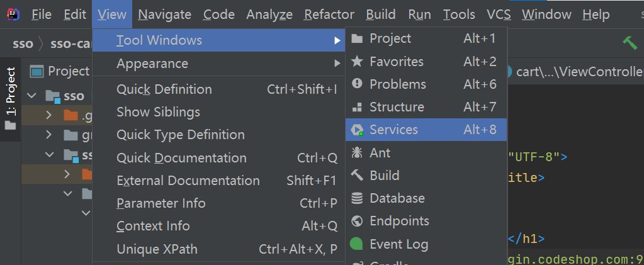Open the Navigate menu
This screenshot has width=644, height=265.
(165, 14)
